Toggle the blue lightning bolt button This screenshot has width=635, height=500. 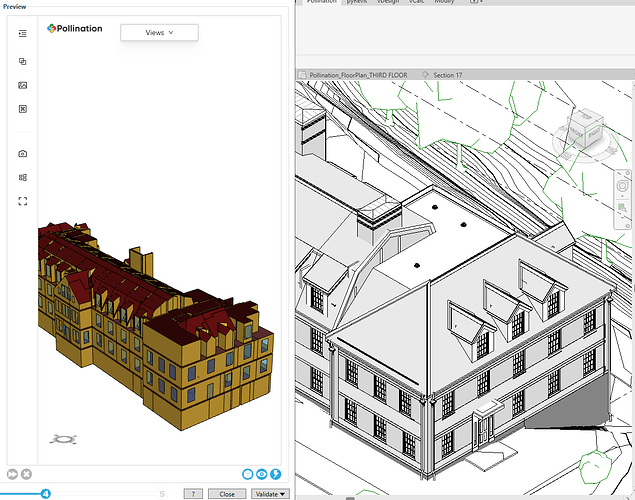(x=275, y=474)
